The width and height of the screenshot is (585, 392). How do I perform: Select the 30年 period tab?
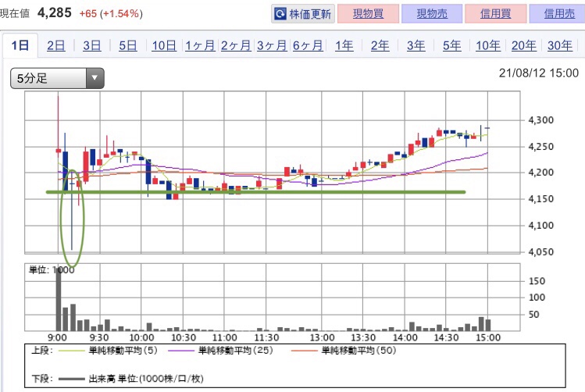[x=560, y=45]
